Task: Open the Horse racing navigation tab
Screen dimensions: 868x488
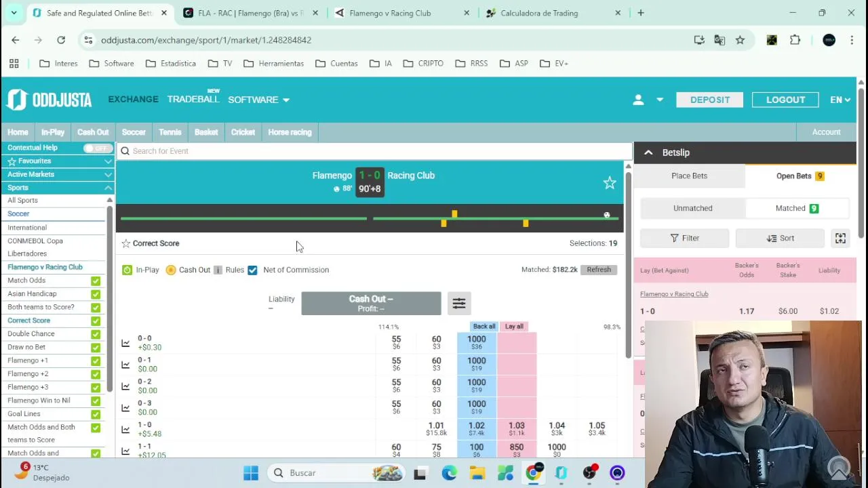Action: (290, 132)
